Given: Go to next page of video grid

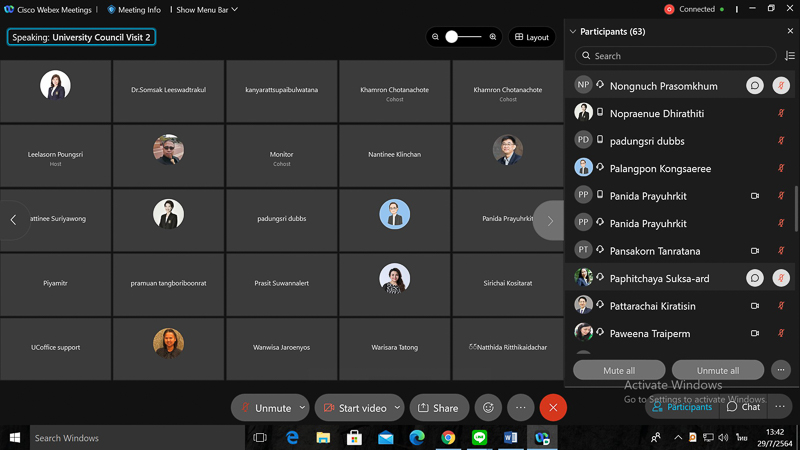Looking at the screenshot, I should [x=549, y=220].
